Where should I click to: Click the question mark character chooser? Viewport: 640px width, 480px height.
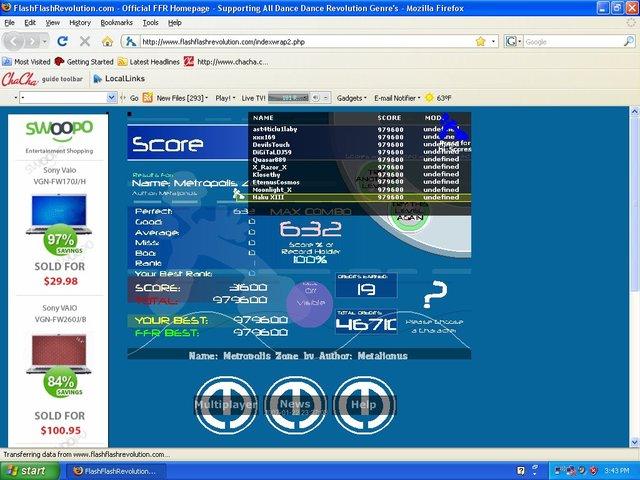coord(435,294)
